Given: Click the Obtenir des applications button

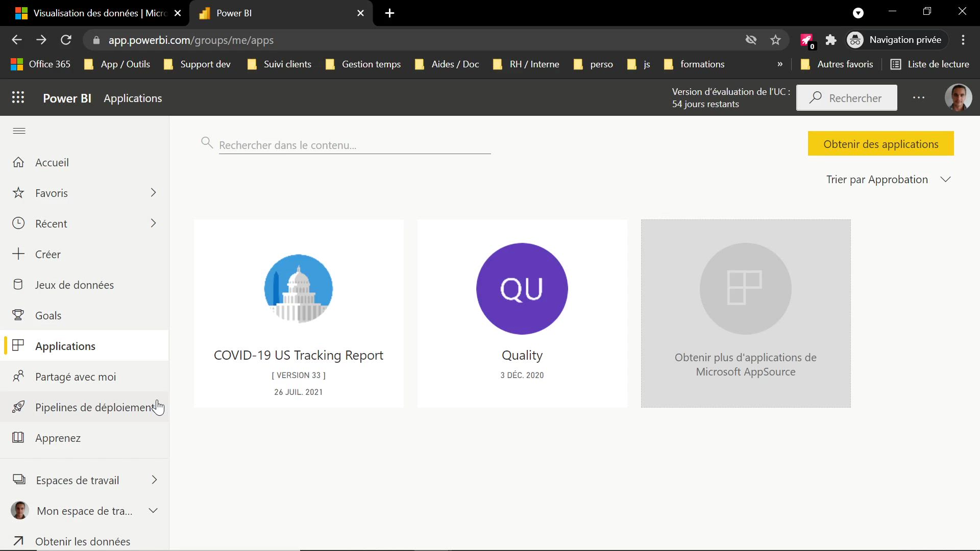Looking at the screenshot, I should pyautogui.click(x=880, y=144).
